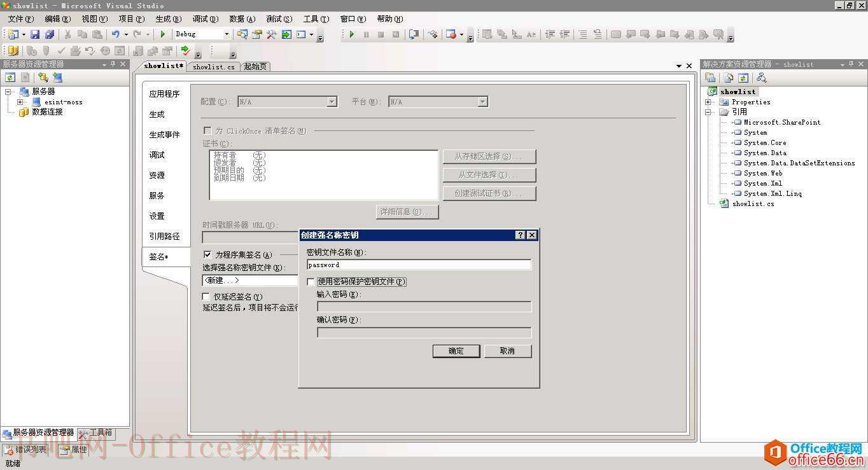
Task: Check the delay sign only checkbox
Action: coord(206,296)
